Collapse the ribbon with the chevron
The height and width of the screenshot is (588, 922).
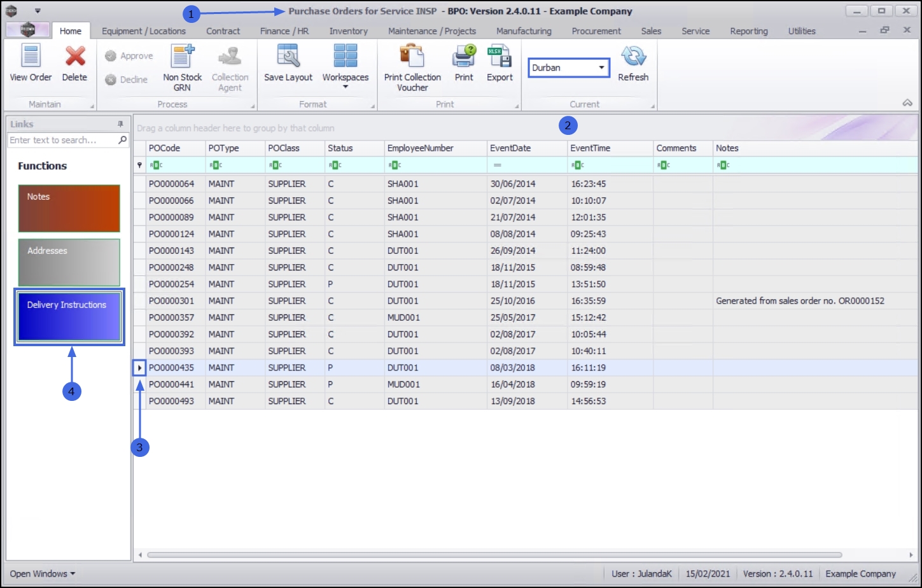[907, 103]
